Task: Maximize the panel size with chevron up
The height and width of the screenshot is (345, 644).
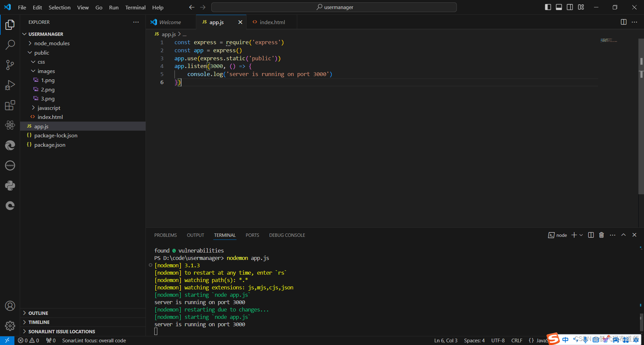Action: 624,235
